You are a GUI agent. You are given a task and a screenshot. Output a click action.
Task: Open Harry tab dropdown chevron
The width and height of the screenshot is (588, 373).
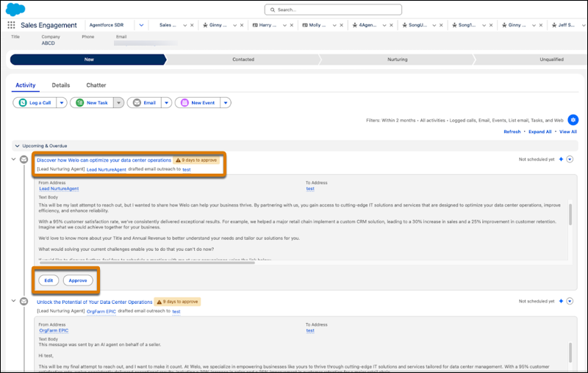tap(284, 25)
